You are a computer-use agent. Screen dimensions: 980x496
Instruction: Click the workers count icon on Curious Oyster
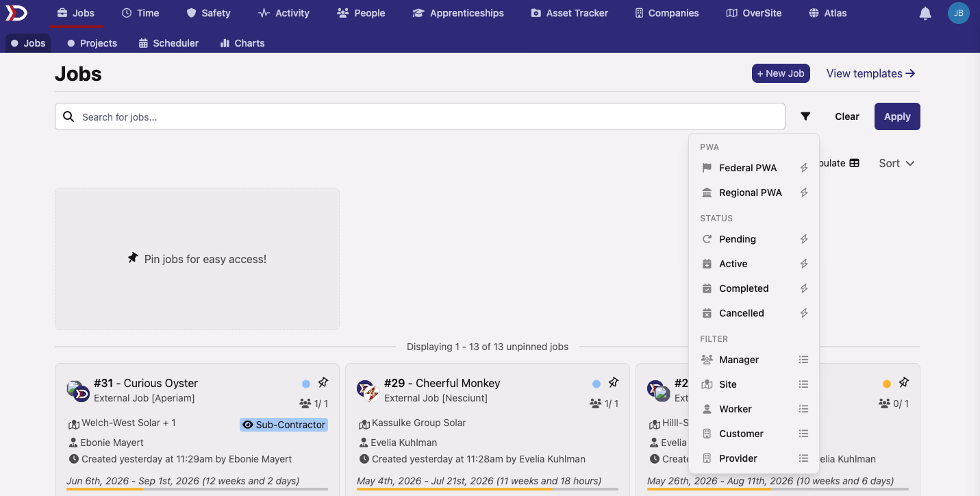[x=305, y=404]
